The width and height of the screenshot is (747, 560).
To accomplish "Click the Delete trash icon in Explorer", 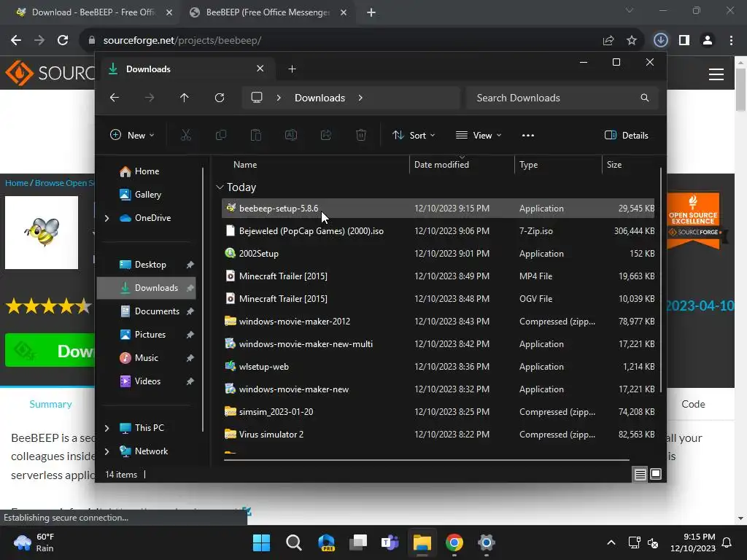I will (361, 135).
